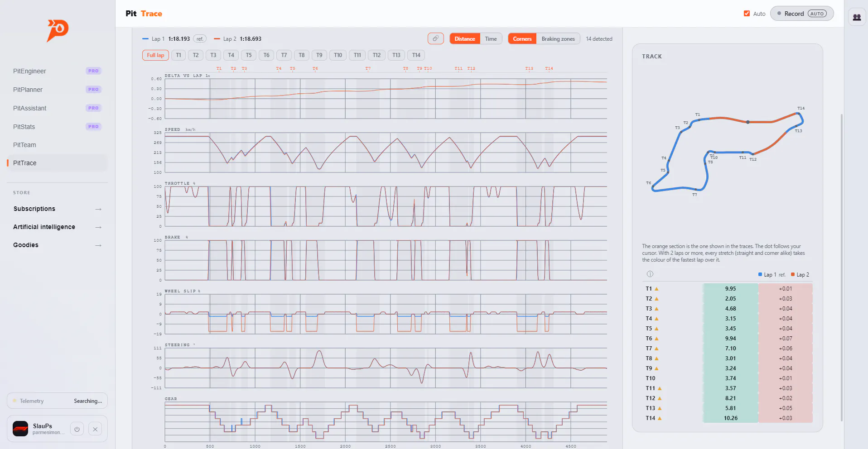Click the T6 warning triangle icon
Image resolution: width=868 pixels, height=449 pixels.
point(656,339)
